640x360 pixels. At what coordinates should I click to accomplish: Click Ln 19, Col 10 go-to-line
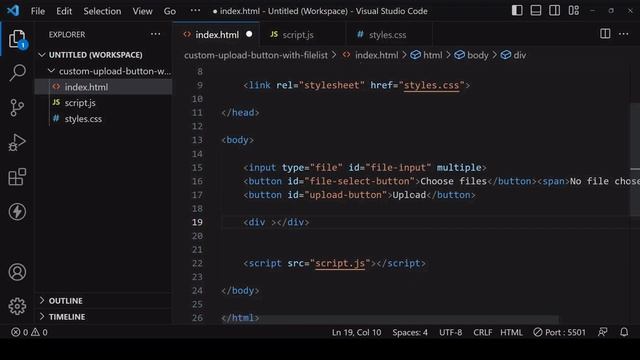click(x=356, y=332)
